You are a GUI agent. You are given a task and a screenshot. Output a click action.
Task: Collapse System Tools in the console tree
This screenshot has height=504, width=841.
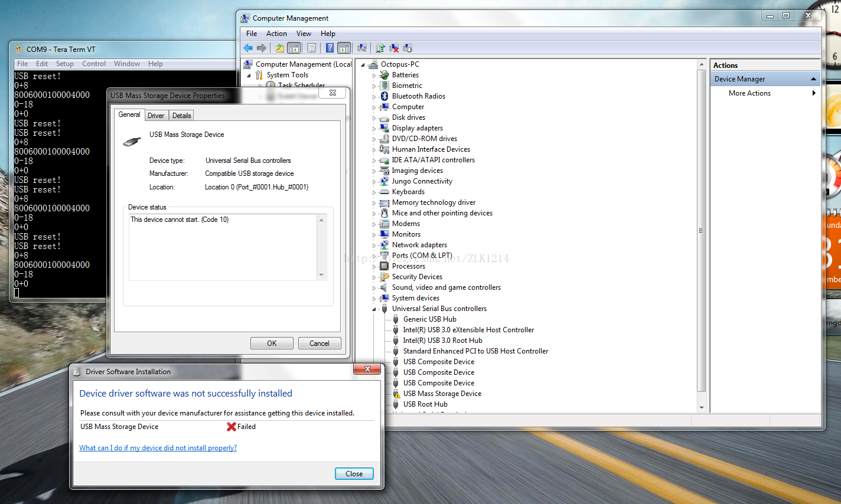click(249, 76)
